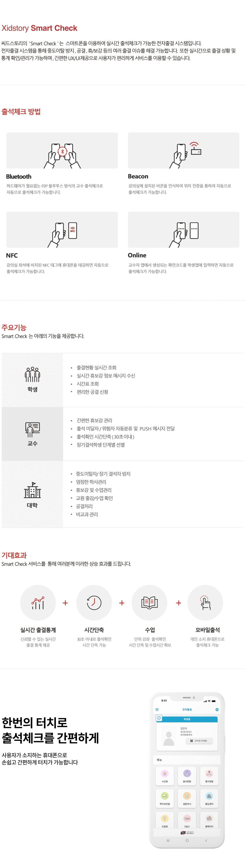This screenshot has width=246, height=868.
Task: Open the 시간표 menu tile
Action: [x=164, y=776]
